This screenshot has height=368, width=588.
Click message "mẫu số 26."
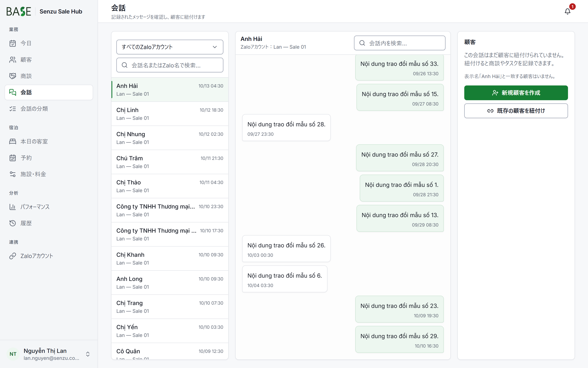click(x=286, y=248)
